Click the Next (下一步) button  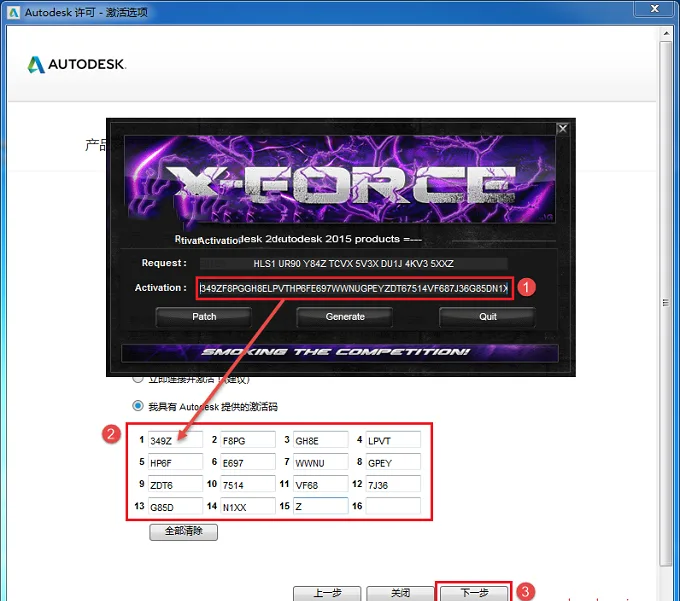[x=474, y=593]
